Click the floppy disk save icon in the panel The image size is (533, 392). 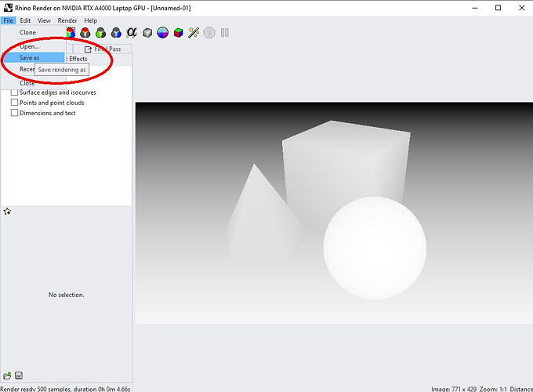click(19, 376)
